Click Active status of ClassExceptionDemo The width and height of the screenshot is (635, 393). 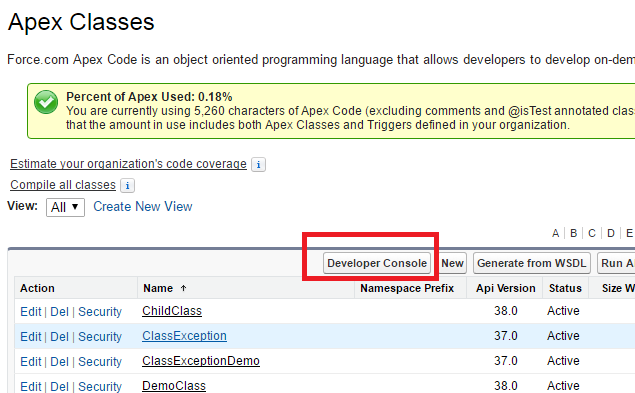click(563, 361)
